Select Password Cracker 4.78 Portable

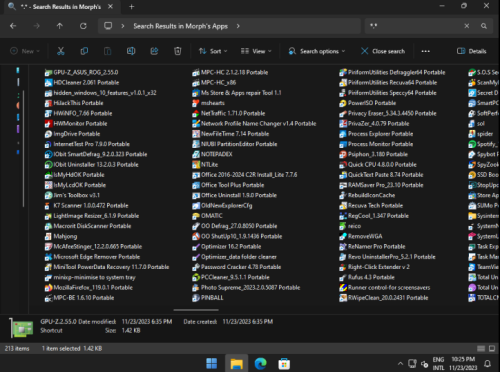coord(237,267)
